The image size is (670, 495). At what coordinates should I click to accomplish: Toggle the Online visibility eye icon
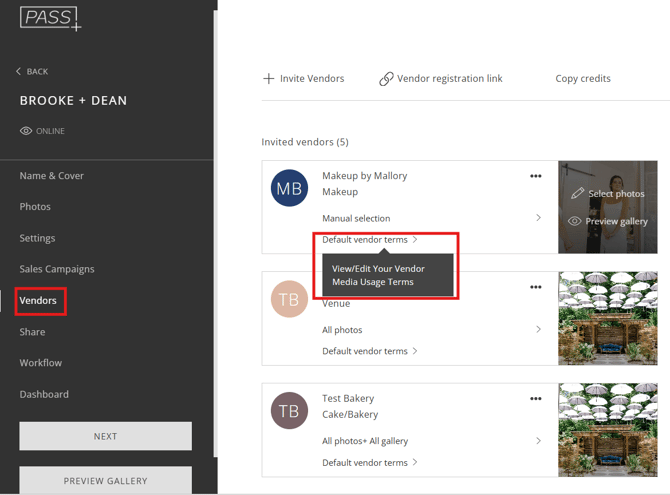point(26,131)
